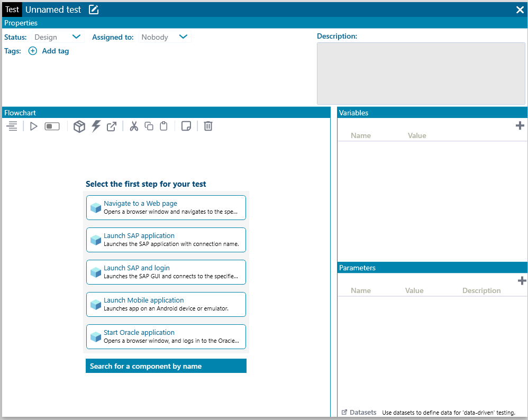528x420 pixels.
Task: Click the cube icon beside Launch Mobile application
Action: pyautogui.click(x=96, y=305)
